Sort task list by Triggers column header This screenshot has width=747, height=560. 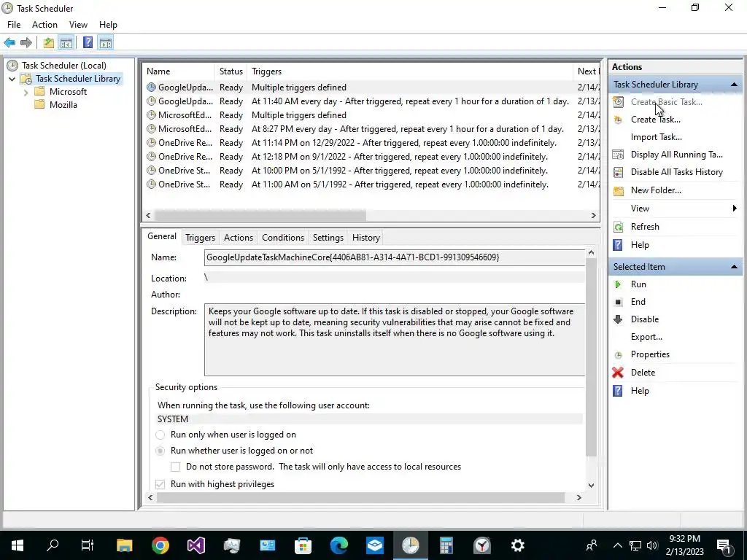(410, 71)
